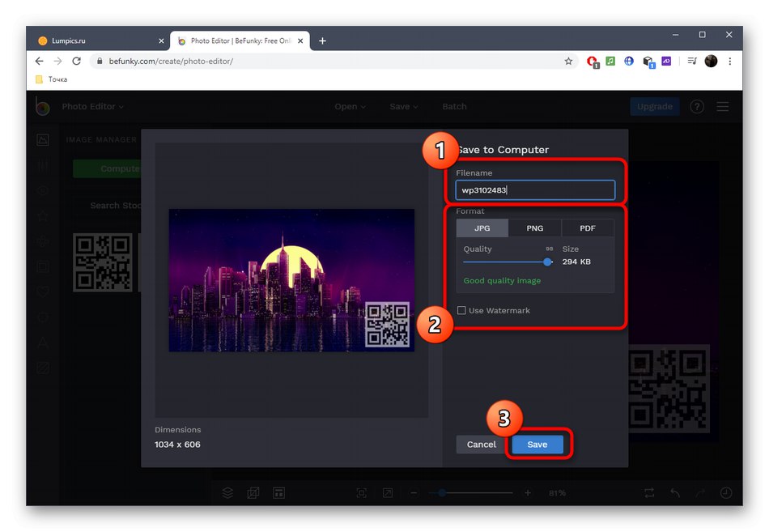Click the zoom out minus icon

click(414, 493)
